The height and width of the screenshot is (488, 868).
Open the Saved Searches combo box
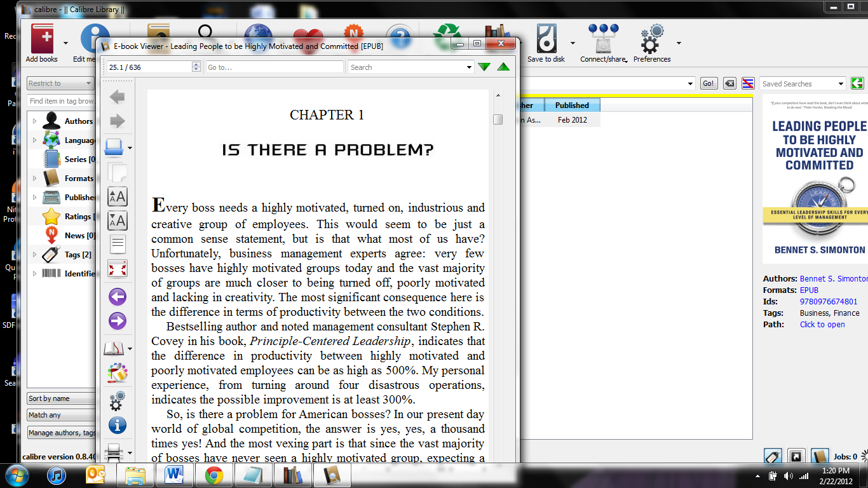point(803,84)
